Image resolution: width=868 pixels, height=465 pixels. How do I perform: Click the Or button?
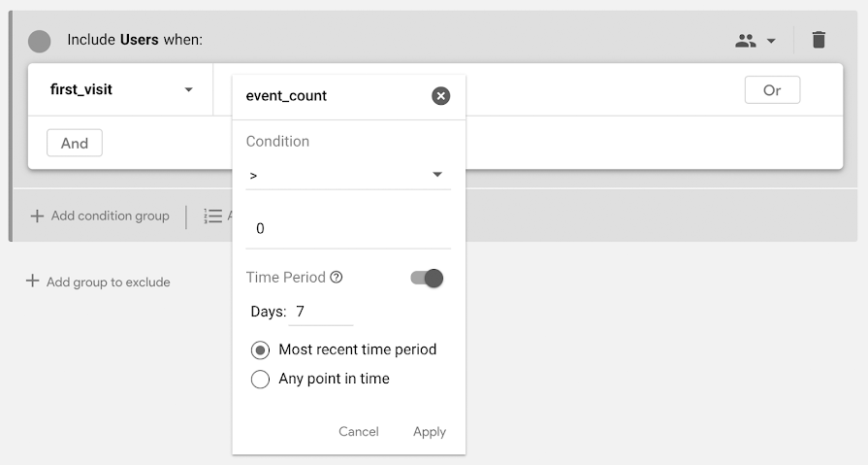(772, 90)
